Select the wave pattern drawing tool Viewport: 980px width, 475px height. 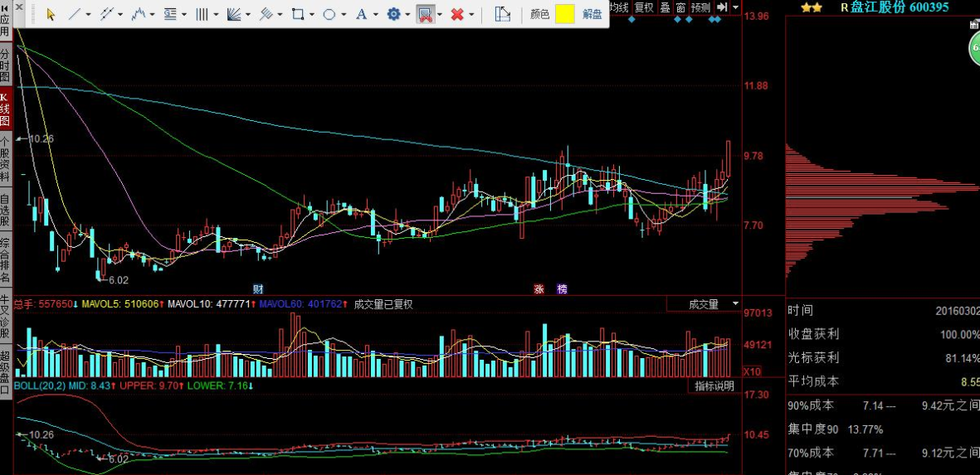(138, 14)
